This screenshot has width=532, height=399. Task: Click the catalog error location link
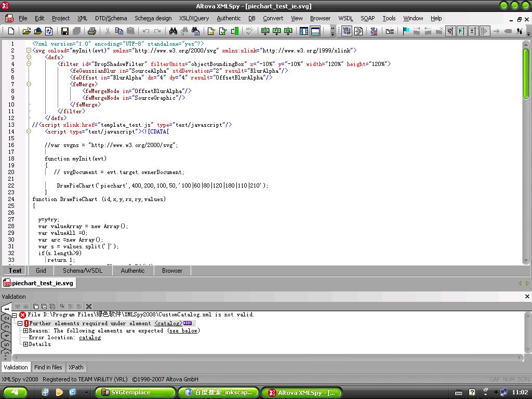point(90,337)
